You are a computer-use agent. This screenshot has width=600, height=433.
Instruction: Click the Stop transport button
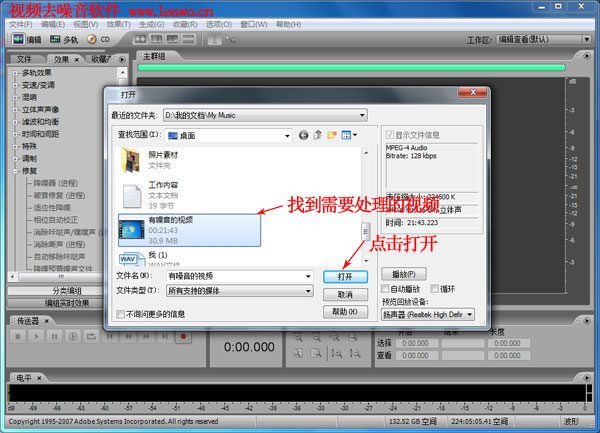tap(18, 337)
